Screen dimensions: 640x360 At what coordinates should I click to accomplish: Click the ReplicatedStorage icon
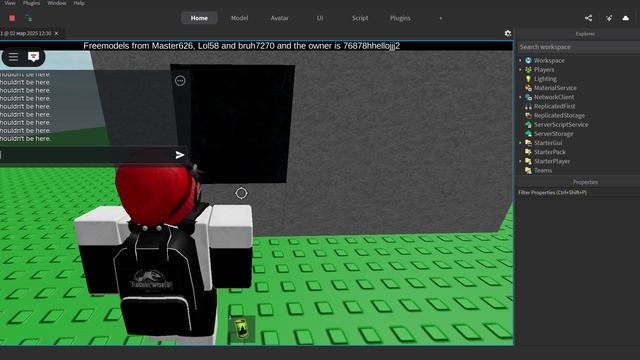pyautogui.click(x=528, y=116)
